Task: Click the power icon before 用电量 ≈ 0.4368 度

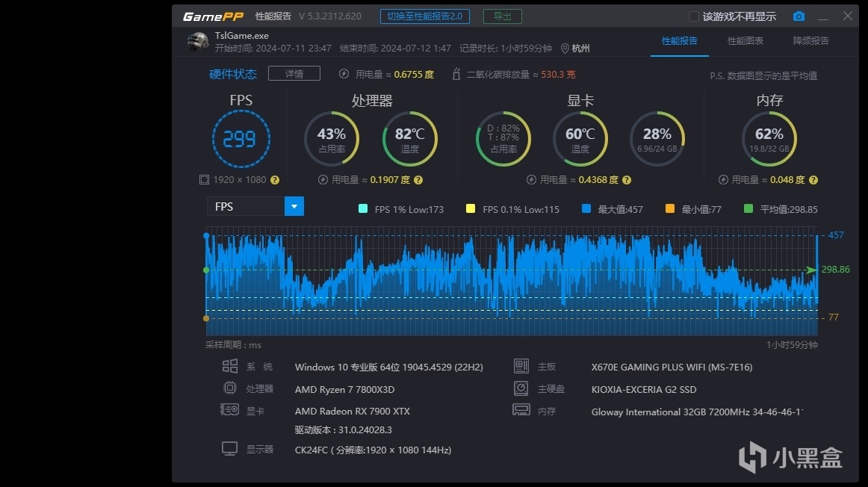Action: tap(531, 180)
